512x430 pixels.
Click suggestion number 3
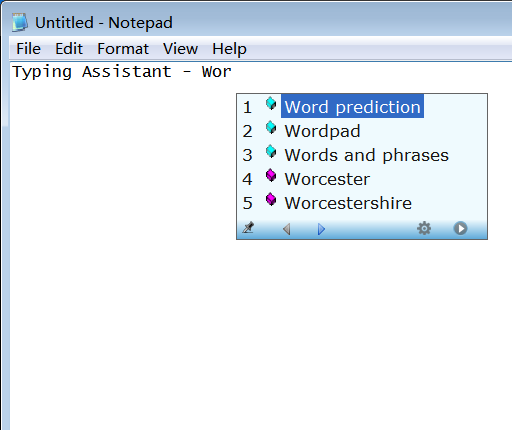247,155
